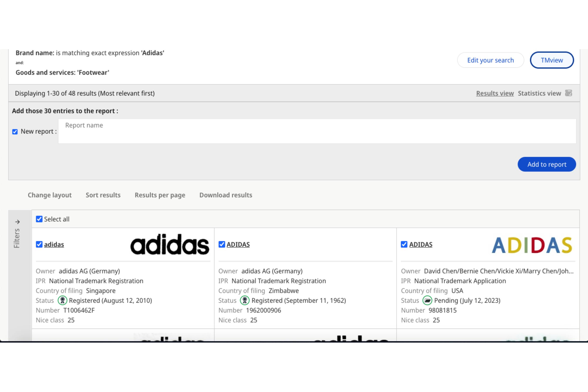Click the Report name input field
Image resolution: width=588 pixels, height=392 pixels.
pyautogui.click(x=317, y=131)
